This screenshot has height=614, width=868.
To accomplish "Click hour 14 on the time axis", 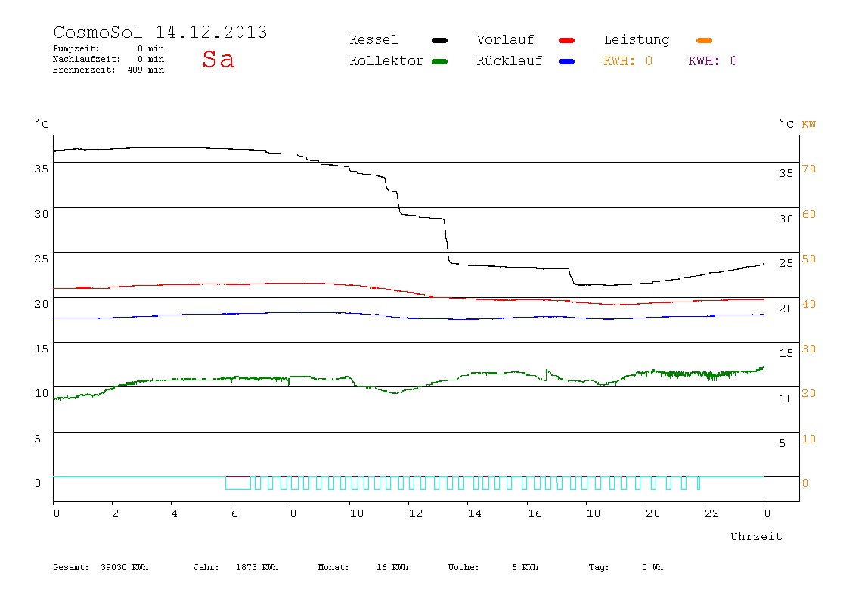I will (x=475, y=513).
